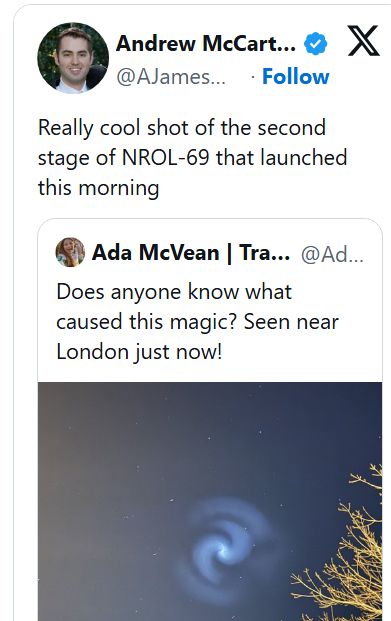Screen dimensions: 391x621
Task: Click the "caused this magic? Seen near" line
Action: tap(197, 322)
